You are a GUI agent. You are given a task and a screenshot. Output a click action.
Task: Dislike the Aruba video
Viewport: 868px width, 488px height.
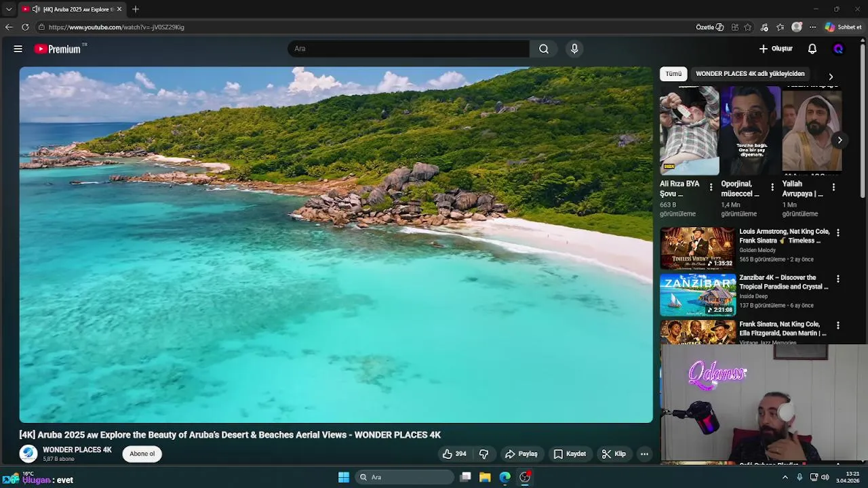(x=484, y=454)
